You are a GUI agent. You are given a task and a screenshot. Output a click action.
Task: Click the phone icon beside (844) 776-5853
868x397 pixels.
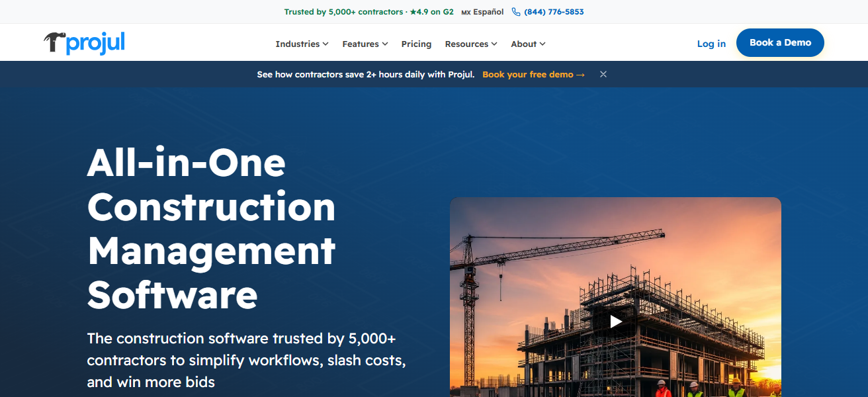tap(516, 12)
